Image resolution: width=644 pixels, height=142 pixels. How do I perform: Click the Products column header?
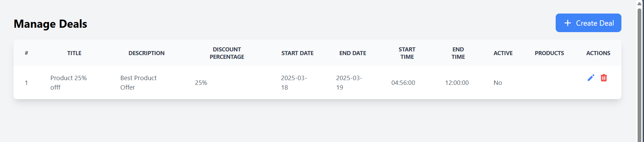(x=549, y=53)
